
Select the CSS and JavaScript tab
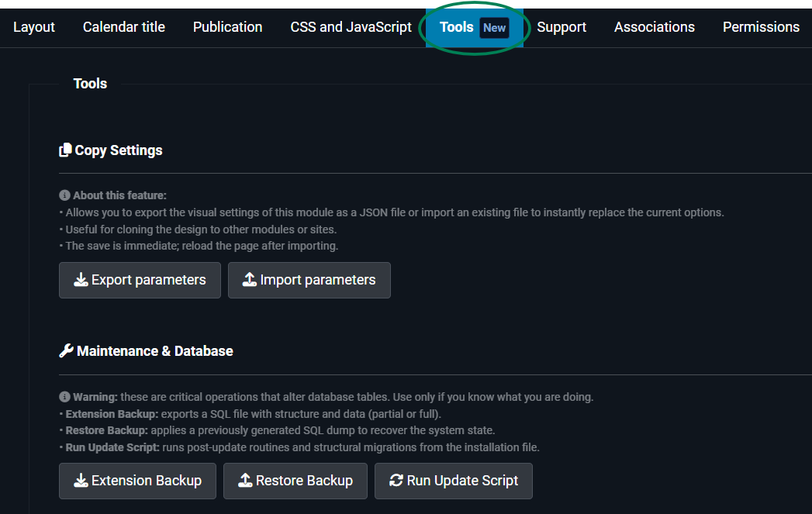click(x=351, y=27)
